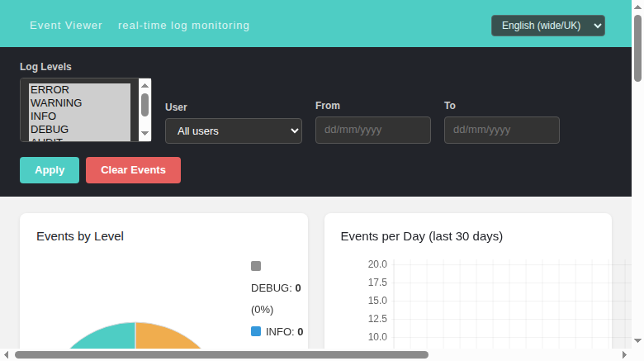This screenshot has width=644, height=361.
Task: Click the page scroll up arrow
Action: (637, 7)
